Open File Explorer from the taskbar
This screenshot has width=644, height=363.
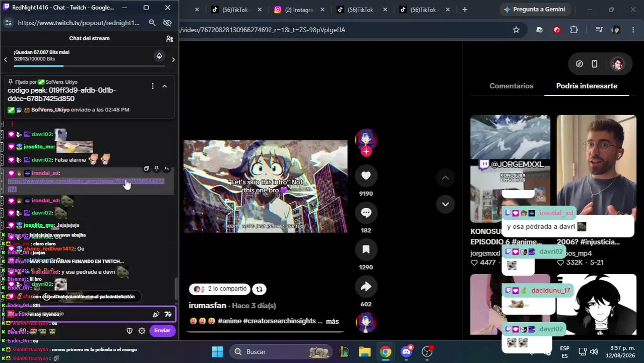[x=364, y=352]
